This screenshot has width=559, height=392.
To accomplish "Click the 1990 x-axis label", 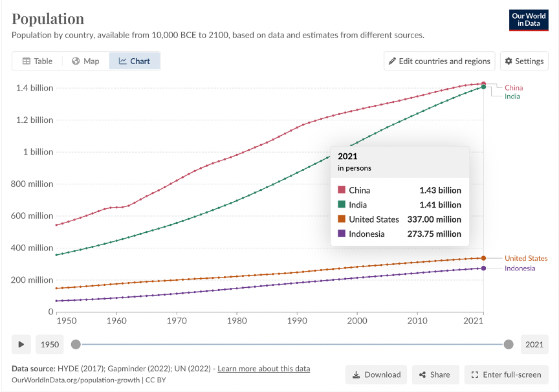I will coord(297,321).
